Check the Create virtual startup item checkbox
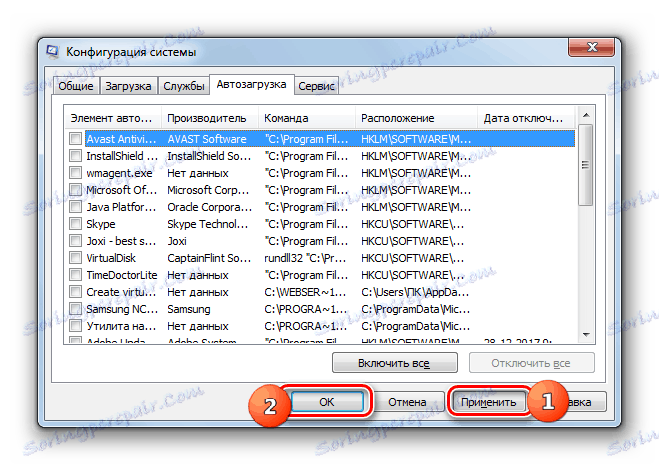 click(76, 292)
